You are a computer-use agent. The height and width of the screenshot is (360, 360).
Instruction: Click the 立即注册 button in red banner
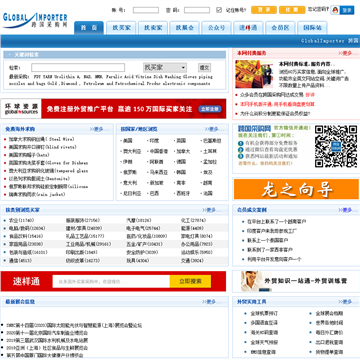[210, 109]
